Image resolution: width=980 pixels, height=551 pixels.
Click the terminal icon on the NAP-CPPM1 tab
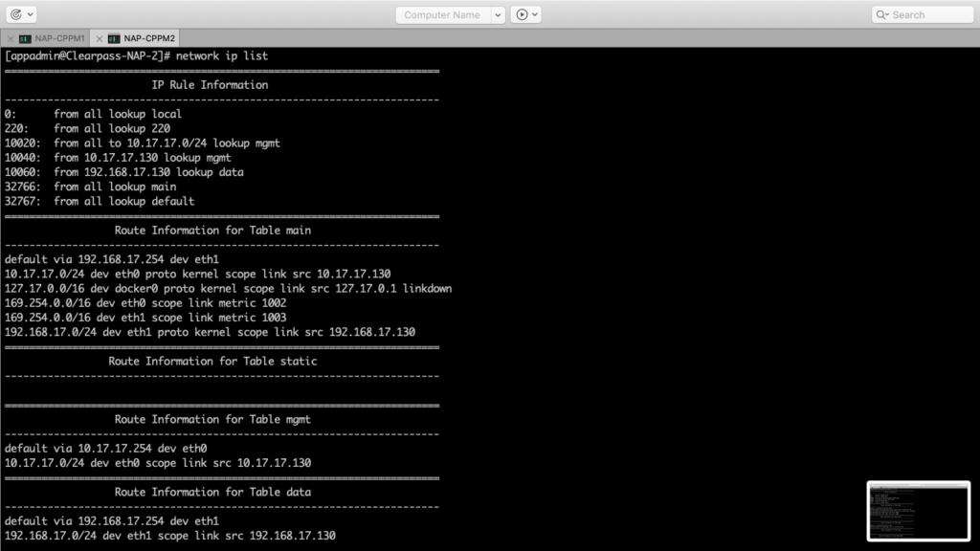(x=25, y=38)
